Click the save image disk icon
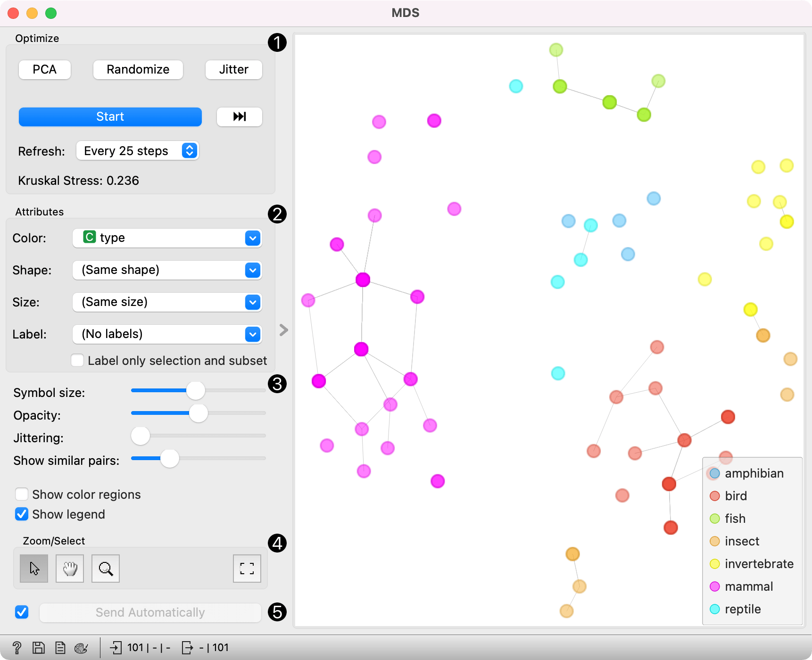 [39, 648]
